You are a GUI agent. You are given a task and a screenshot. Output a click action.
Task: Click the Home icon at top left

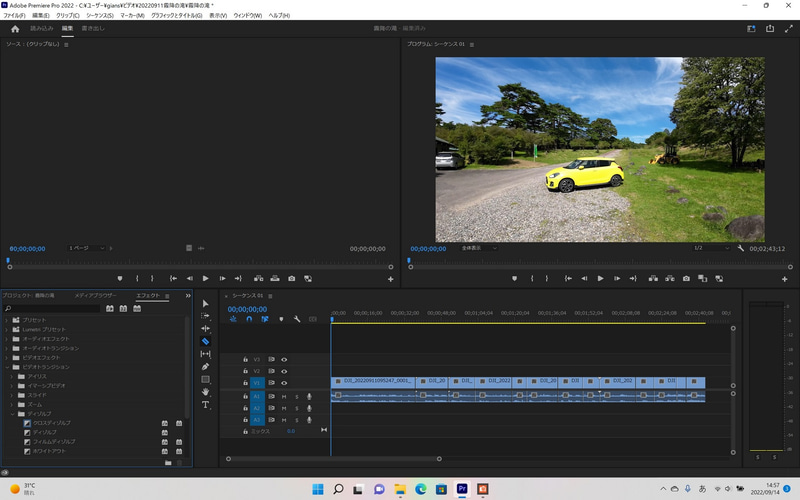point(15,29)
